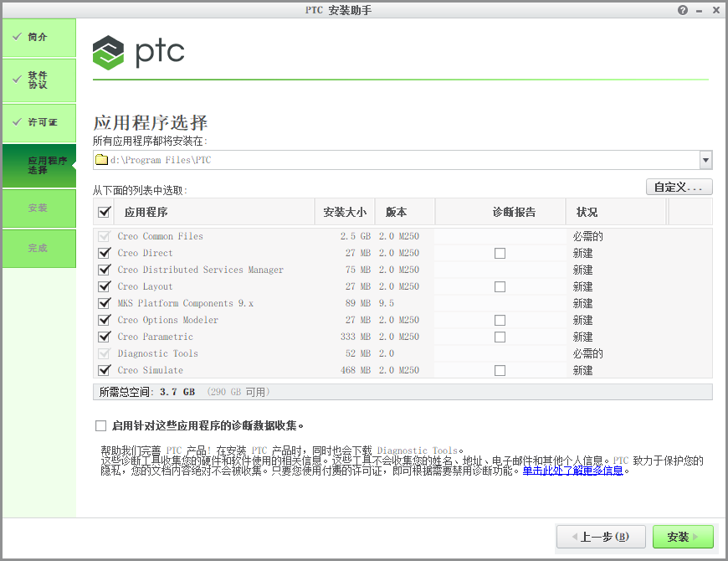Uncheck Creo Layout application

(x=105, y=286)
